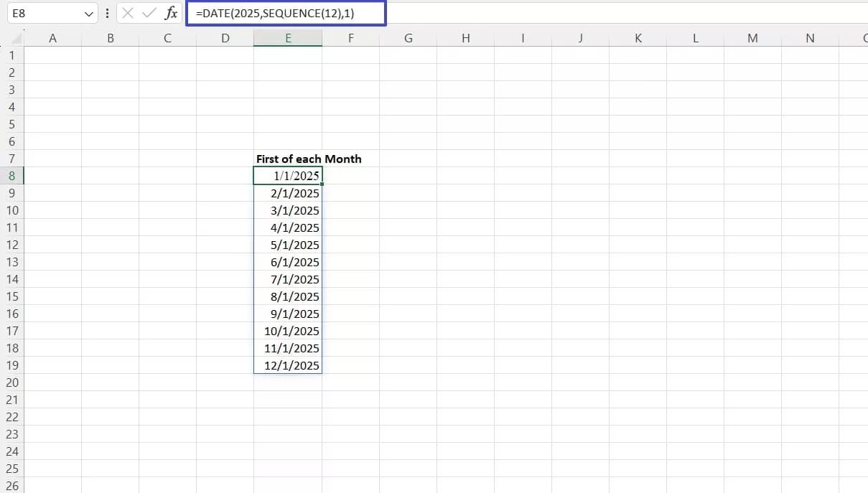Screen dimensions: 868x493
Task: Click the cell labeled First of each Month
Action: click(x=308, y=159)
